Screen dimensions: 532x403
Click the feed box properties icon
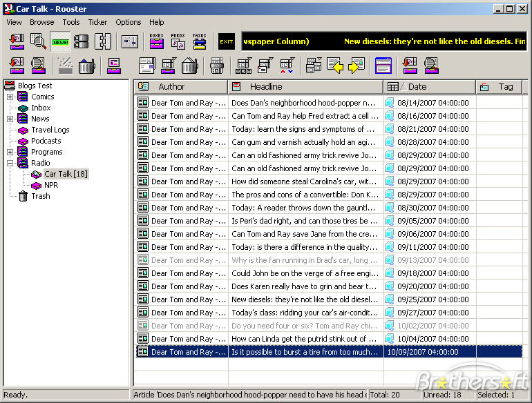(114, 66)
